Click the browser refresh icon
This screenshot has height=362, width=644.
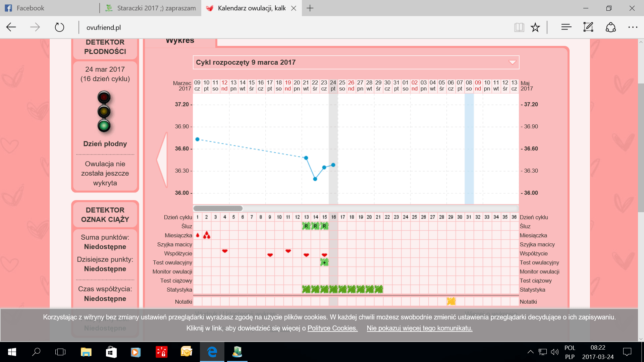[x=59, y=27]
